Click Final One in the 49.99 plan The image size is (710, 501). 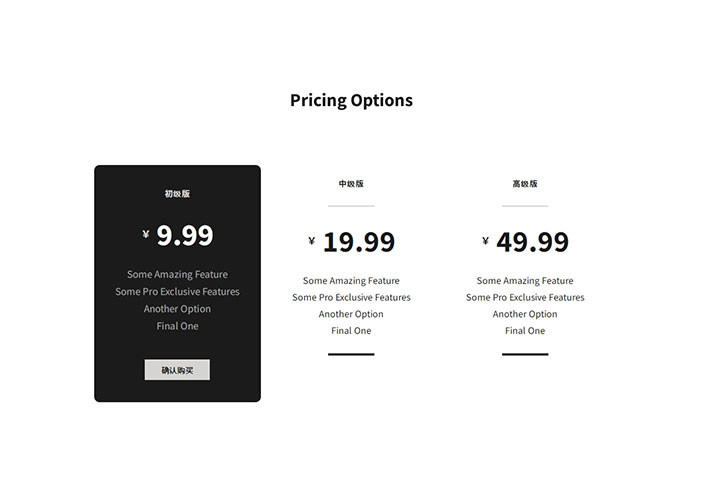click(x=525, y=331)
